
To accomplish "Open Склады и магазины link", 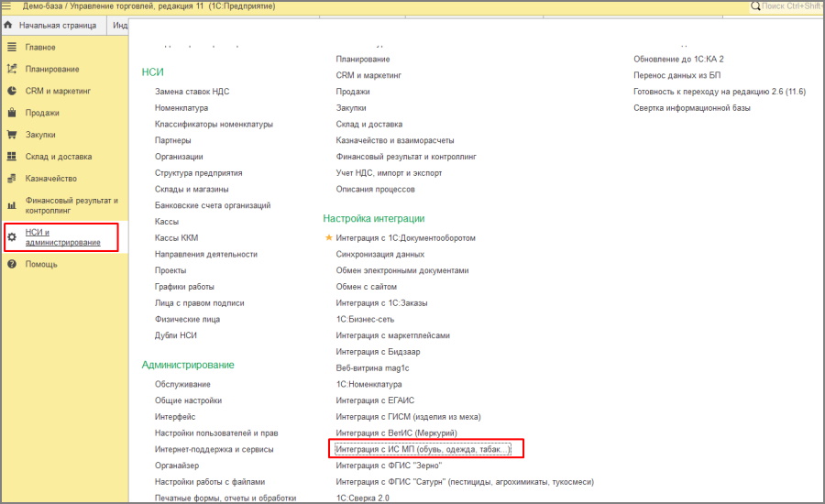I will pyautogui.click(x=192, y=190).
